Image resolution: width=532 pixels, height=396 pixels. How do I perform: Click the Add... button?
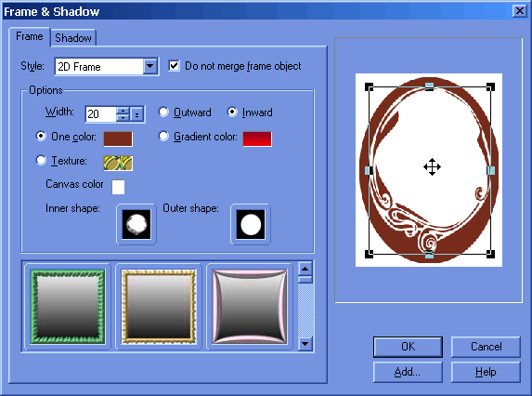tap(408, 372)
